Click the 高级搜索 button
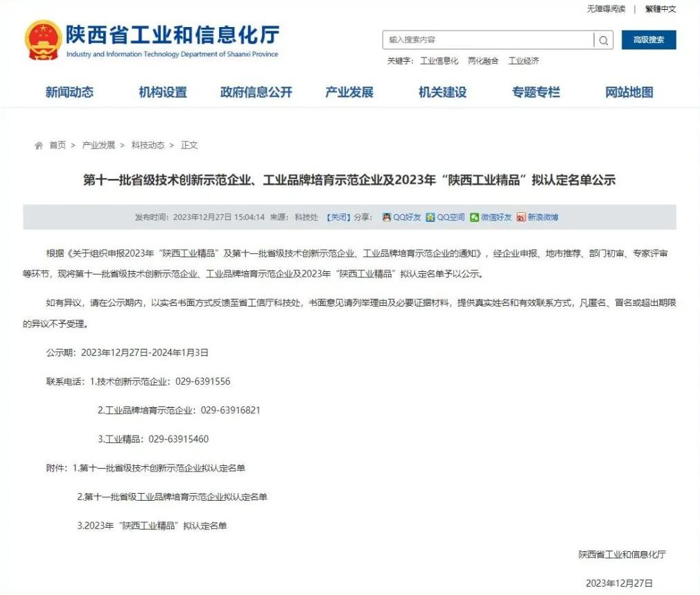 click(x=648, y=40)
